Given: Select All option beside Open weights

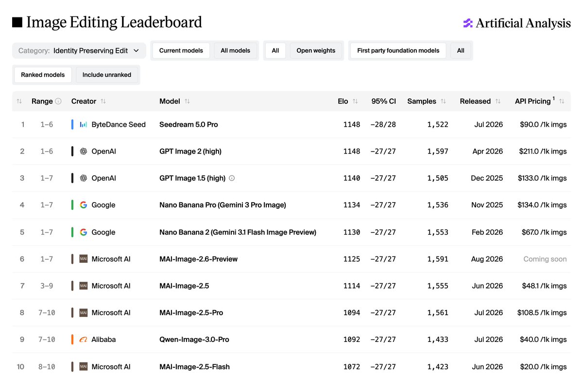Looking at the screenshot, I should [275, 51].
